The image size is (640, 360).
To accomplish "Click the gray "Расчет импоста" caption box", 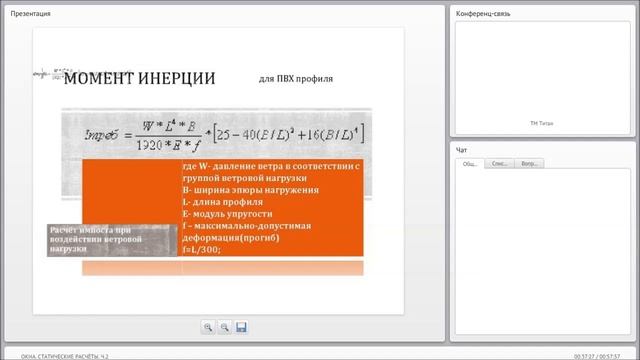I will tap(112, 240).
